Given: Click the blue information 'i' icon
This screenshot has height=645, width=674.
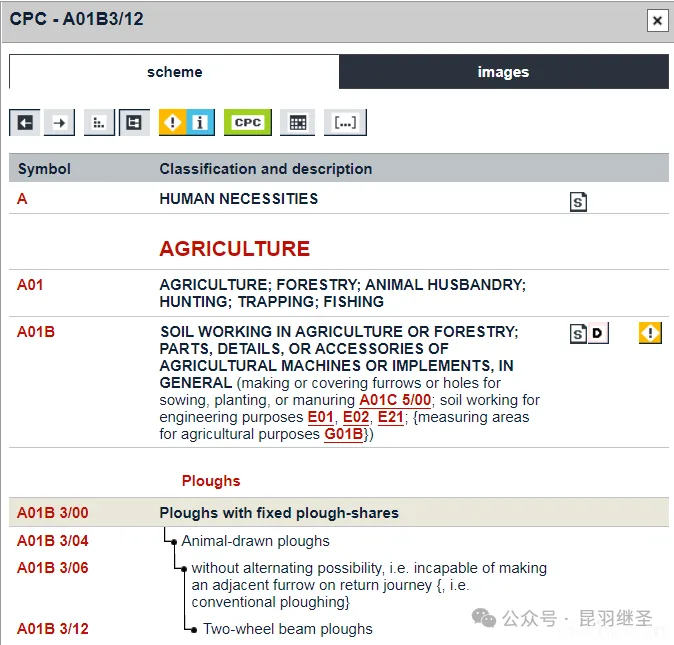Looking at the screenshot, I should 200,122.
